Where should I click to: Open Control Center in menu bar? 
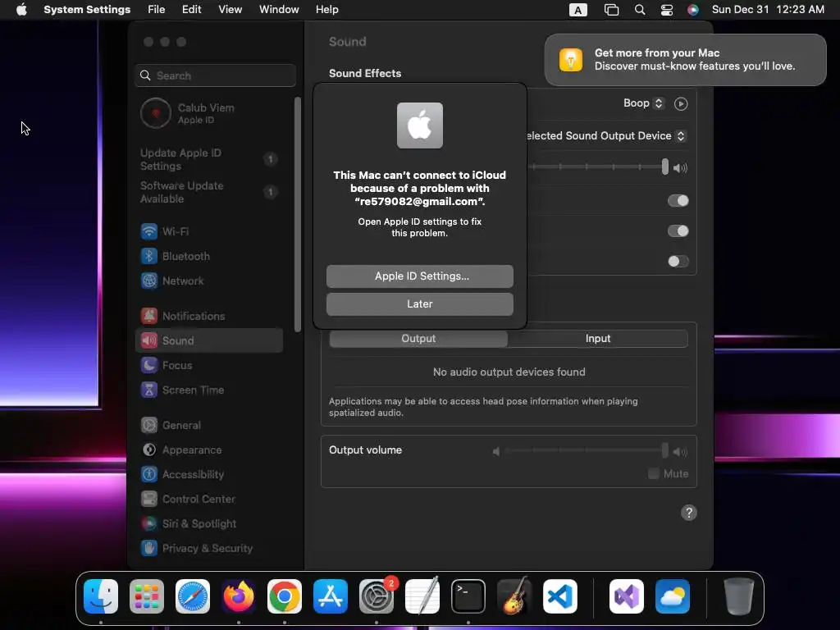pos(666,10)
